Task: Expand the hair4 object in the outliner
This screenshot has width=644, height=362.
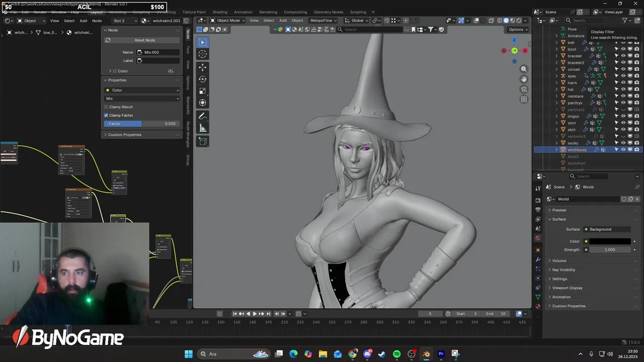Action: point(556,82)
